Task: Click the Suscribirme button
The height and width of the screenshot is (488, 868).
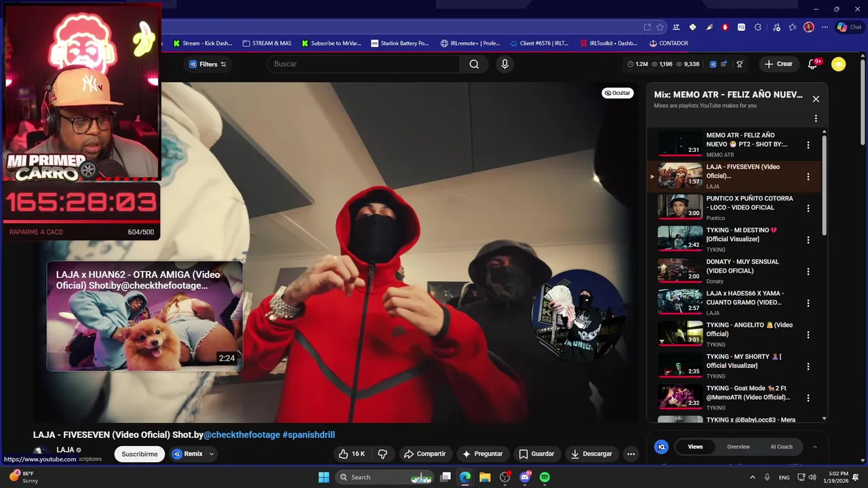Action: (140, 454)
